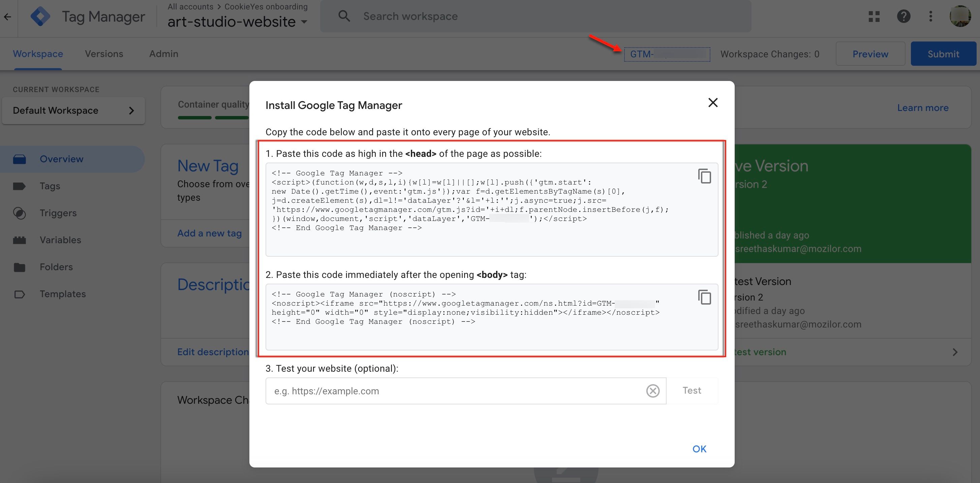Click the Folders sidebar icon

click(20, 267)
